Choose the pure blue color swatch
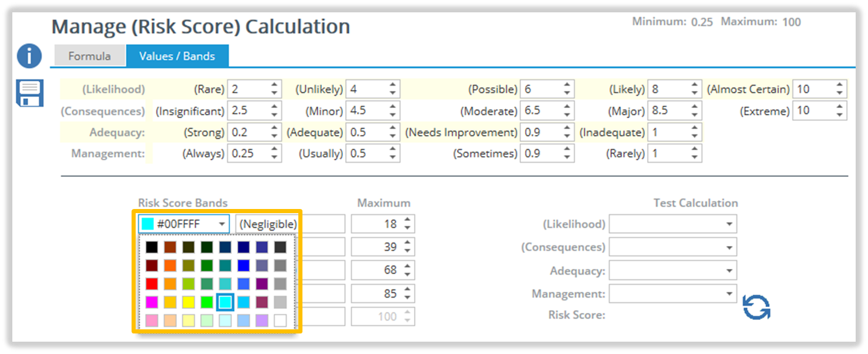This screenshot has height=354, width=868. pos(244,266)
